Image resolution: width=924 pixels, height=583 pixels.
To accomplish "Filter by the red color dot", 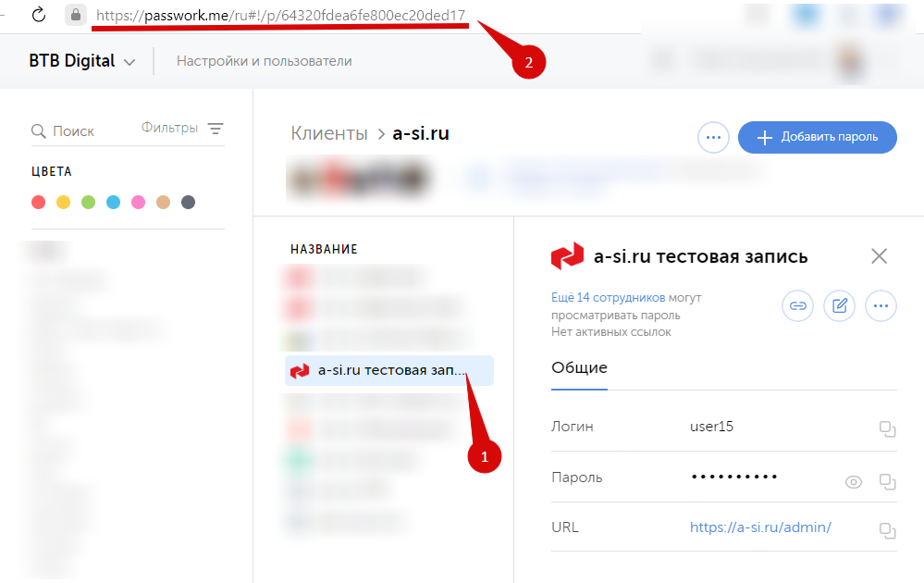I will (38, 202).
